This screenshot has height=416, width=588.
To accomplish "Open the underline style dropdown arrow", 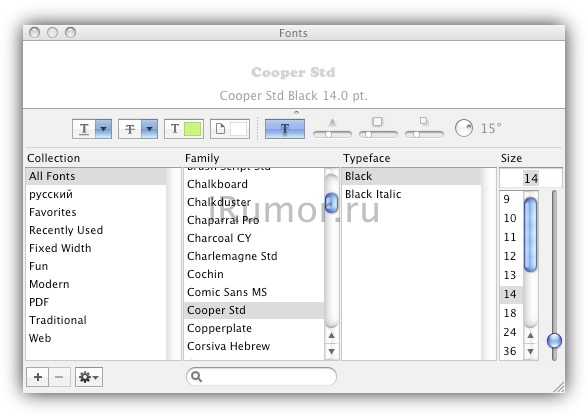I will pos(104,129).
